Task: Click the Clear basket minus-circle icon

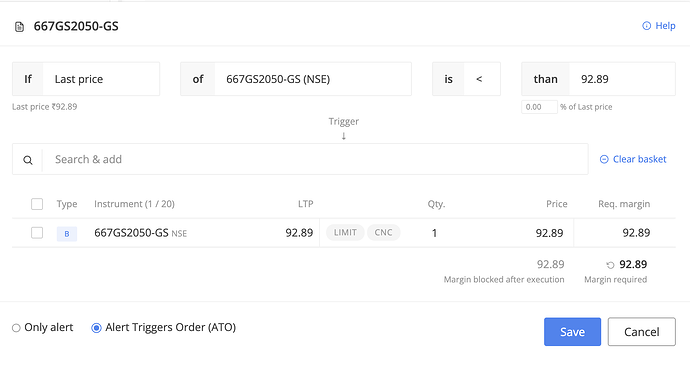Action: (604, 159)
